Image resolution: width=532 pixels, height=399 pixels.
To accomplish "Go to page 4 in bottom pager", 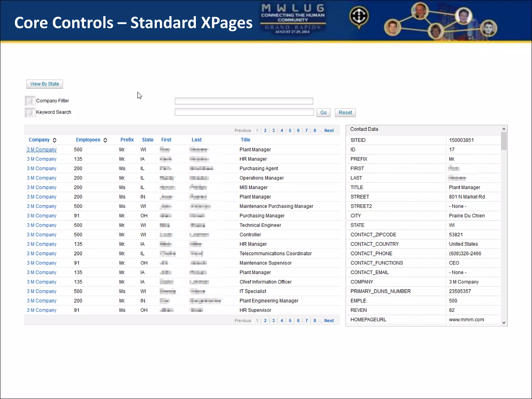I will (x=282, y=321).
